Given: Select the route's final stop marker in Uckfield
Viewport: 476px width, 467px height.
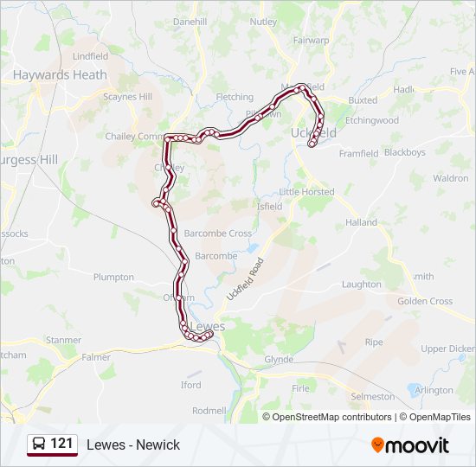Looking at the screenshot, I should pos(312,144).
